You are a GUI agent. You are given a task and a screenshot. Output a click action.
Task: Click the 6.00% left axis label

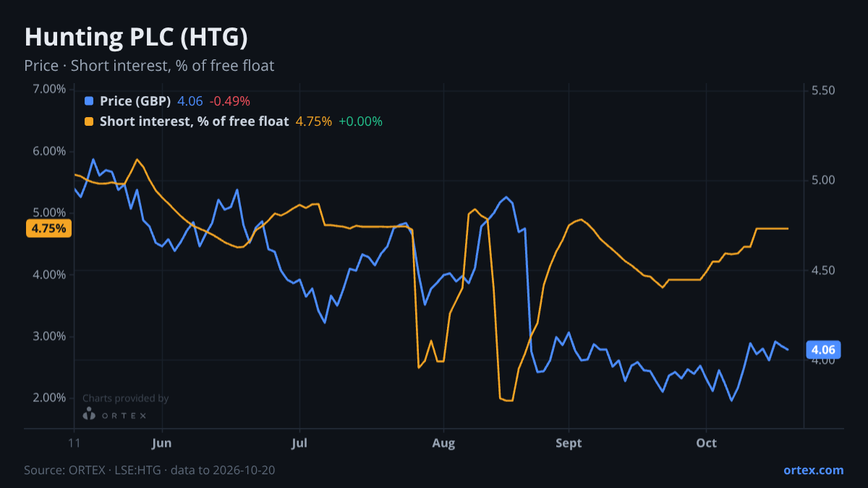click(x=49, y=151)
